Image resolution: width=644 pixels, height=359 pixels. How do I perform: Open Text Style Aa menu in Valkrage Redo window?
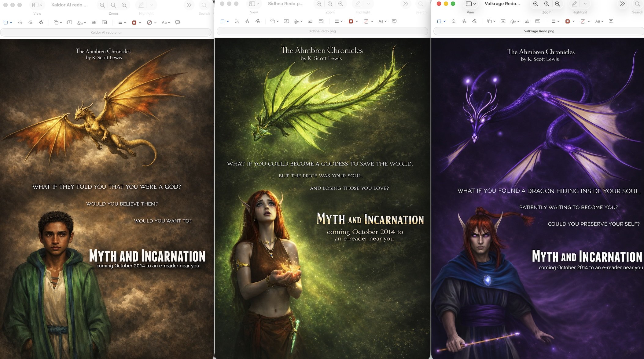click(x=599, y=21)
